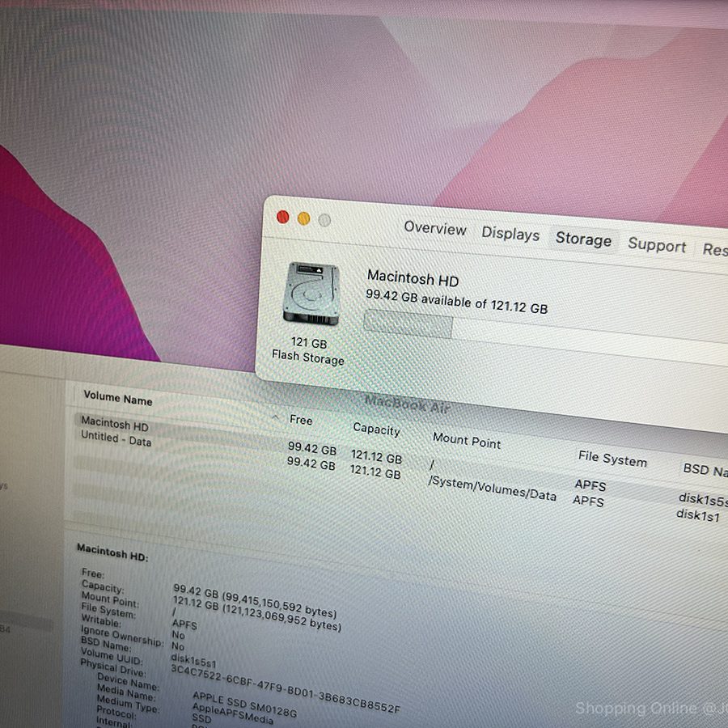This screenshot has height=728, width=728.
Task: Click the "Physical Drive:" label
Action: pos(113,669)
